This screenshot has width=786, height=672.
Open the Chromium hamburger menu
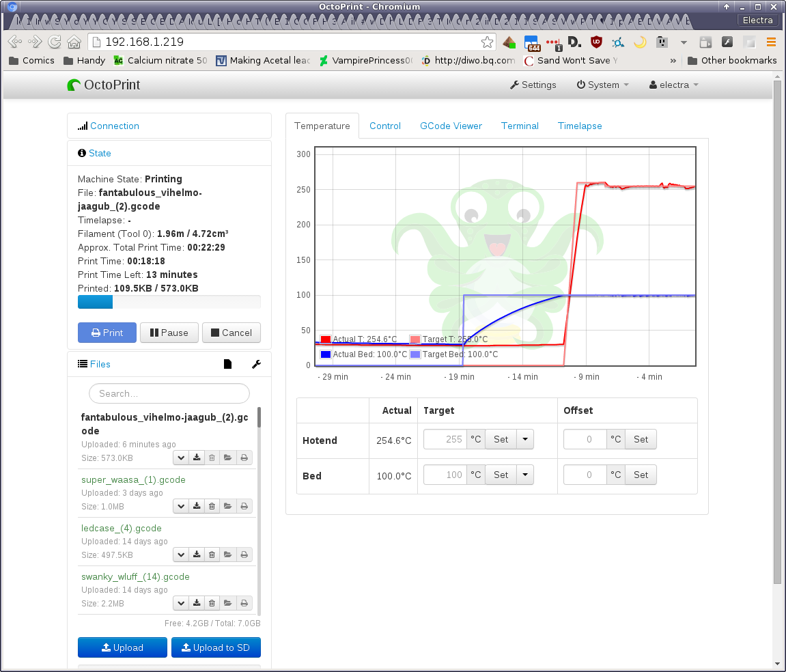pos(771,42)
